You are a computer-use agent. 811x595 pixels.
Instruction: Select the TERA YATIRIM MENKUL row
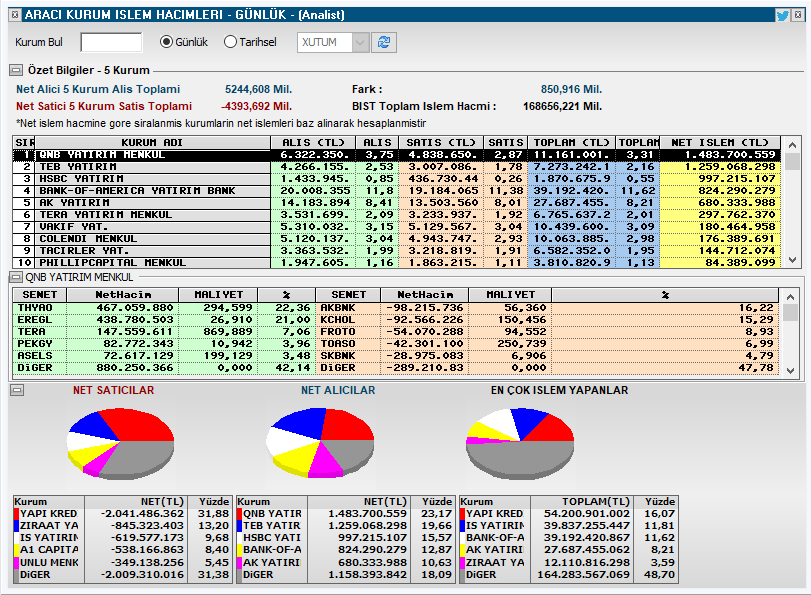397,214
